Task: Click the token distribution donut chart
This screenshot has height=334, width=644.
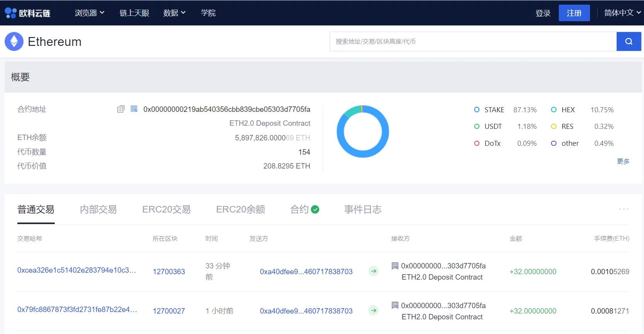Action: 362,131
